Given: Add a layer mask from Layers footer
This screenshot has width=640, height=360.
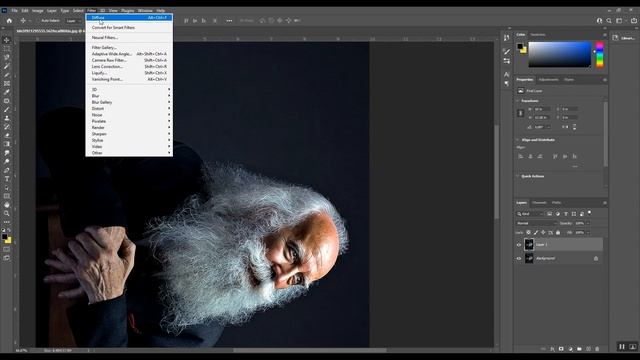Looking at the screenshot, I should pyautogui.click(x=561, y=349).
